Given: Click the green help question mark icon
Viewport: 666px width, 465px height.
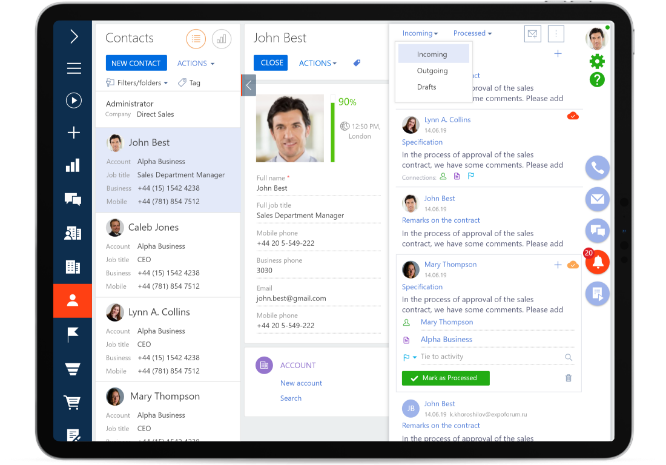Looking at the screenshot, I should click(x=598, y=80).
